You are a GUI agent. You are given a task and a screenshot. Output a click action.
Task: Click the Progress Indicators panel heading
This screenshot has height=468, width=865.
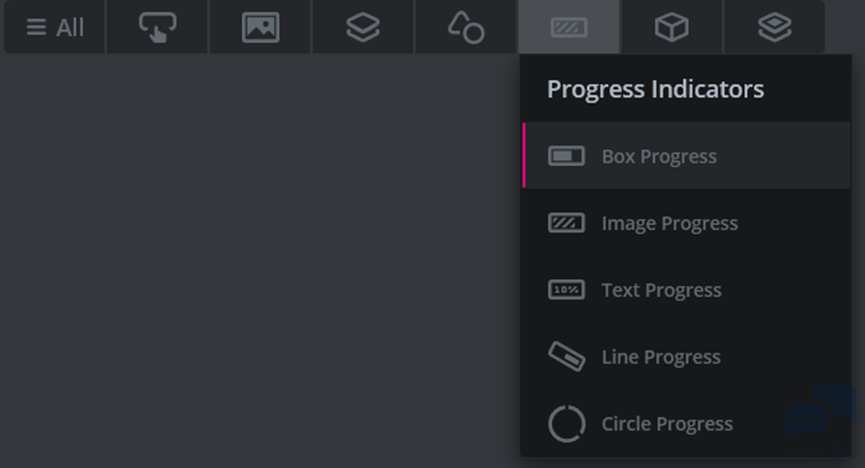coord(655,89)
